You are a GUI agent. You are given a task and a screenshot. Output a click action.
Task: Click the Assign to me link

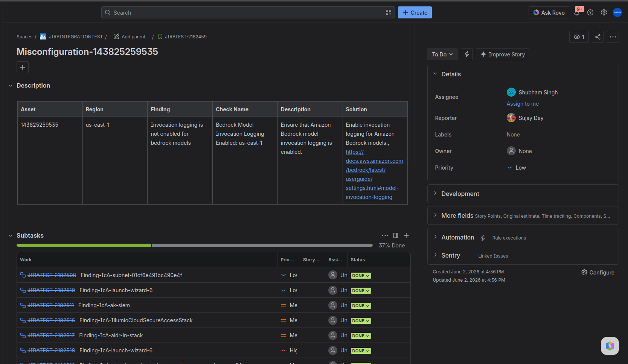pos(523,104)
